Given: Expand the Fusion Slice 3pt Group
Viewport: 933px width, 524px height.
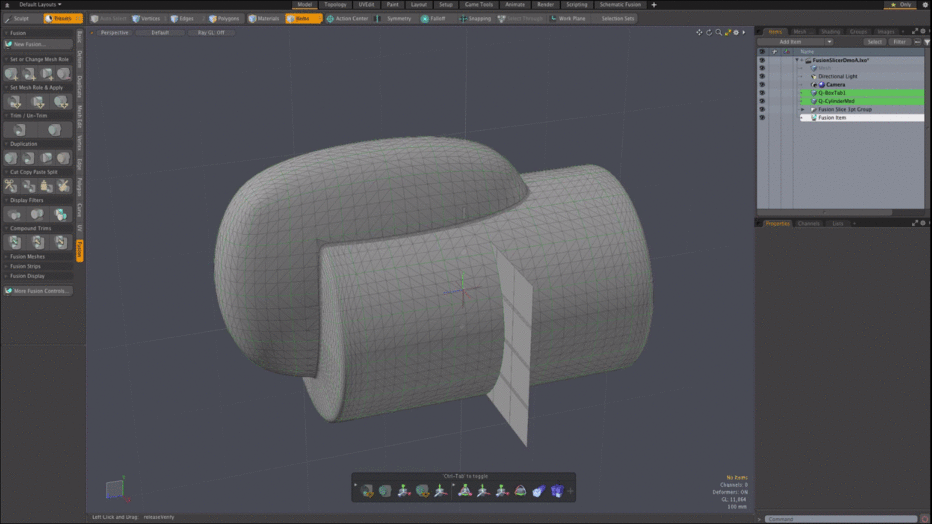Looking at the screenshot, I should click(x=802, y=109).
